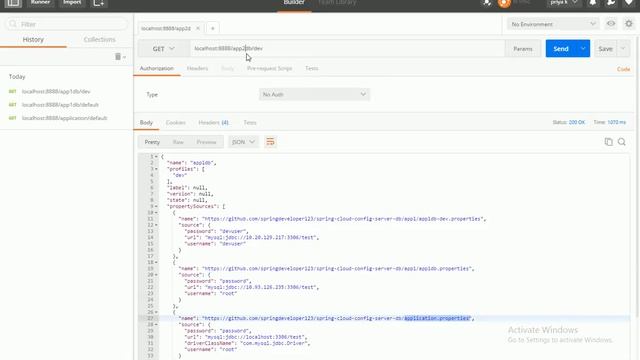This screenshot has width=640, height=360.
Task: Select the response Tests tab
Action: (x=250, y=122)
